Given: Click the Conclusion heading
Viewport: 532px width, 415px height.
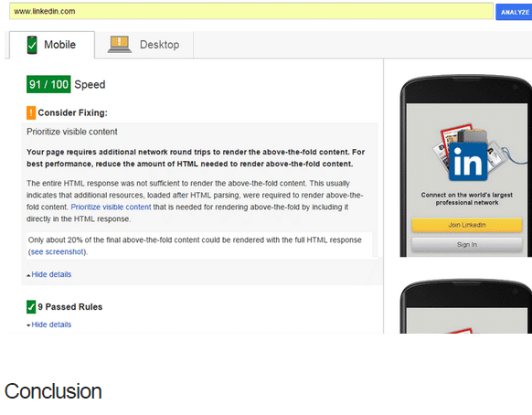Looking at the screenshot, I should (x=53, y=391).
